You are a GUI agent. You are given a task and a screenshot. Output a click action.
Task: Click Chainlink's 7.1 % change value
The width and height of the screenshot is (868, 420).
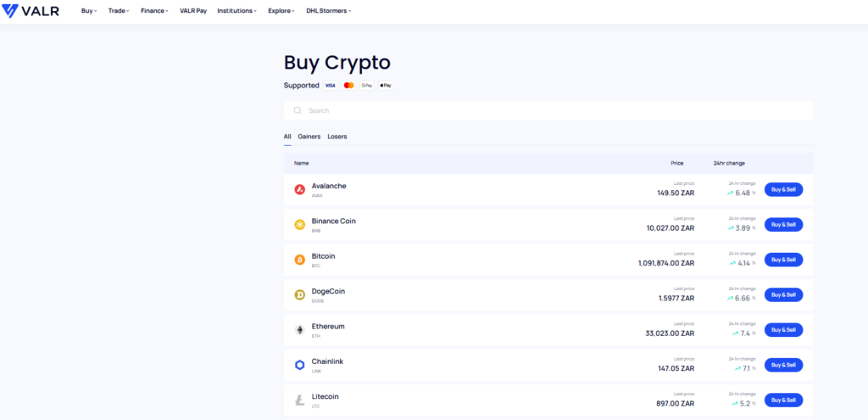tap(749, 368)
